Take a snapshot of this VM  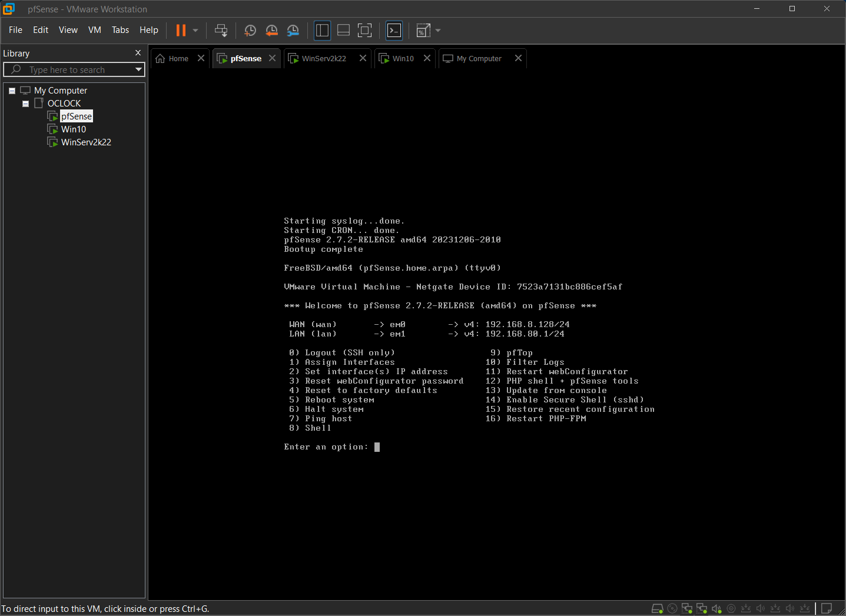250,31
